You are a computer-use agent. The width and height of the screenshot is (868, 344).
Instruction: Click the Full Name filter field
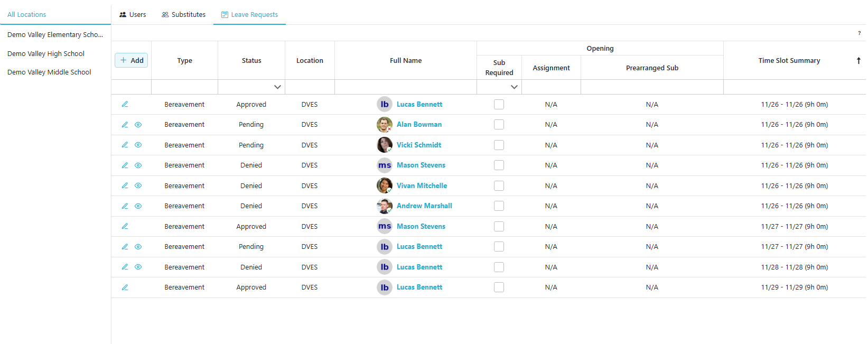tap(405, 87)
